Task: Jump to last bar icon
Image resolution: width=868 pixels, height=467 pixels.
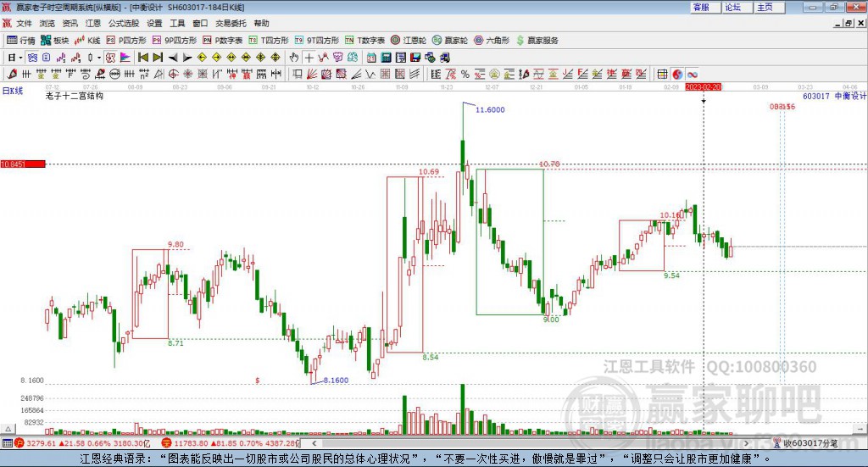Action: [158, 58]
